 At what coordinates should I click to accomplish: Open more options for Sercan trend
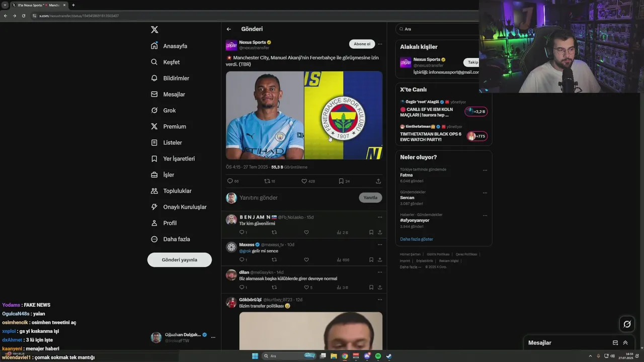[485, 193]
